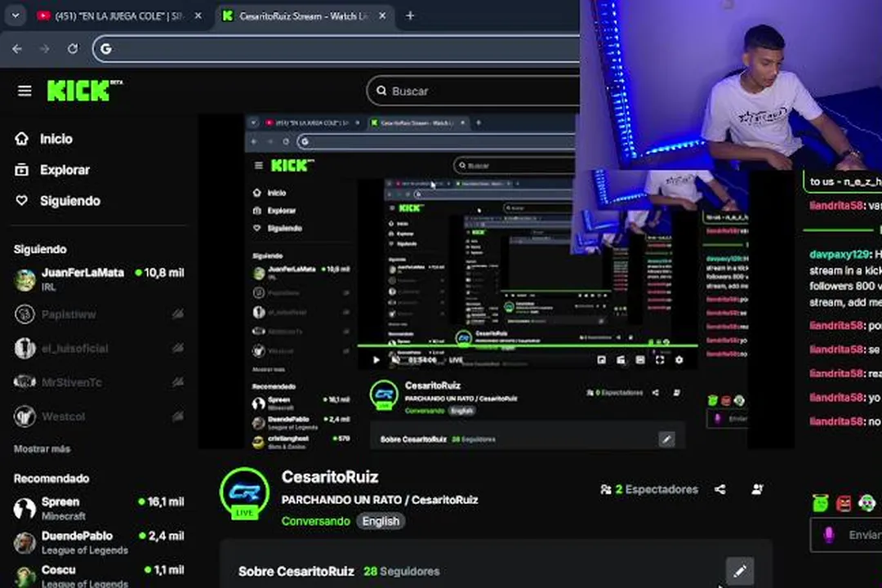Open Spreen recommended Minecraft channel

point(99,508)
